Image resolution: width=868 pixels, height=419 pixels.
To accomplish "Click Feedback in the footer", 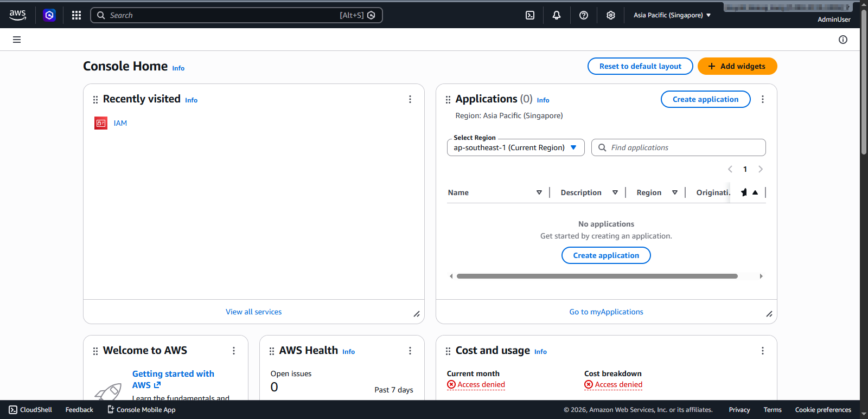I will 79,410.
